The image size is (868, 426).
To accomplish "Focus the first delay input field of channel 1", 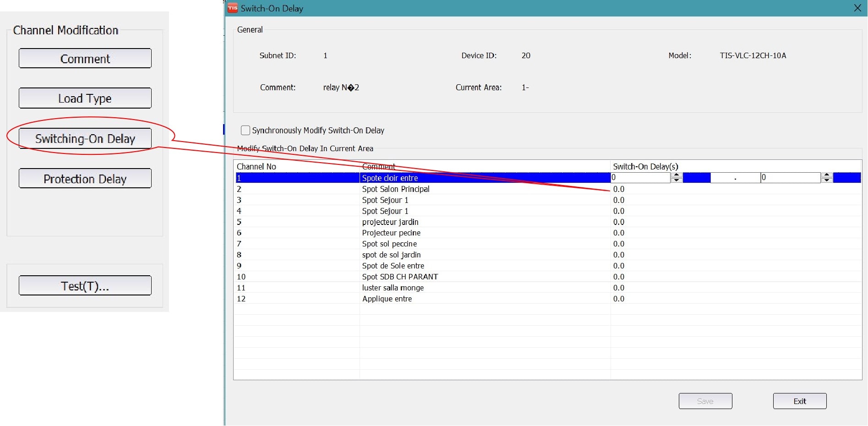I will click(641, 178).
